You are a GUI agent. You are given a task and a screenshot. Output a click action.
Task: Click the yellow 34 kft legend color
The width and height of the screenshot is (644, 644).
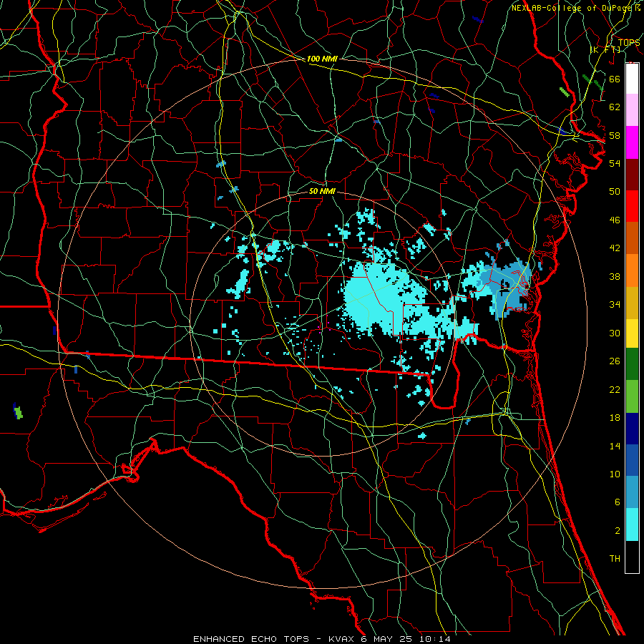click(632, 333)
